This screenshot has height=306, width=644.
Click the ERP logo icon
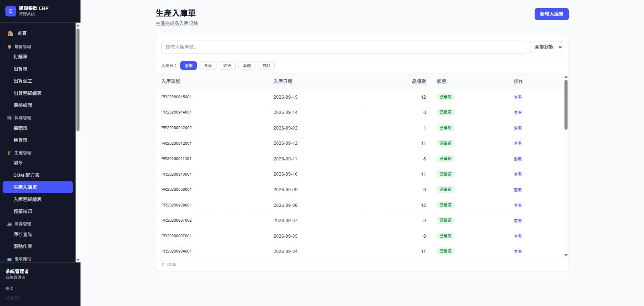coord(11,11)
